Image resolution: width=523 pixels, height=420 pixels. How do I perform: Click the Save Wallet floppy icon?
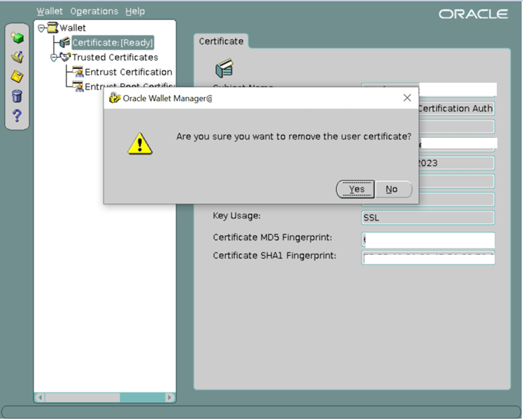(17, 76)
